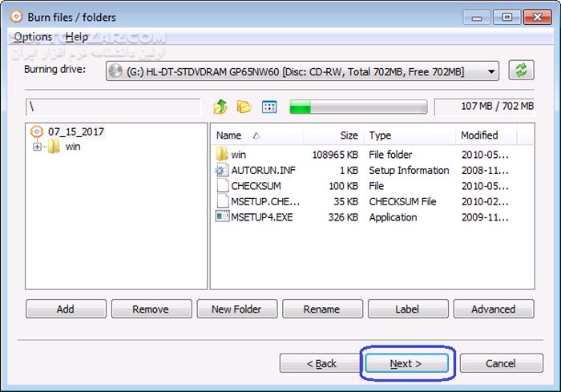Maximize the Burn files window
Screen dimensions: 561x392
coord(507,17)
